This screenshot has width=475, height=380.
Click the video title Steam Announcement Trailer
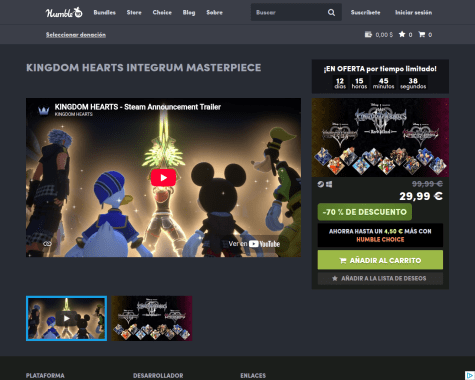138,107
